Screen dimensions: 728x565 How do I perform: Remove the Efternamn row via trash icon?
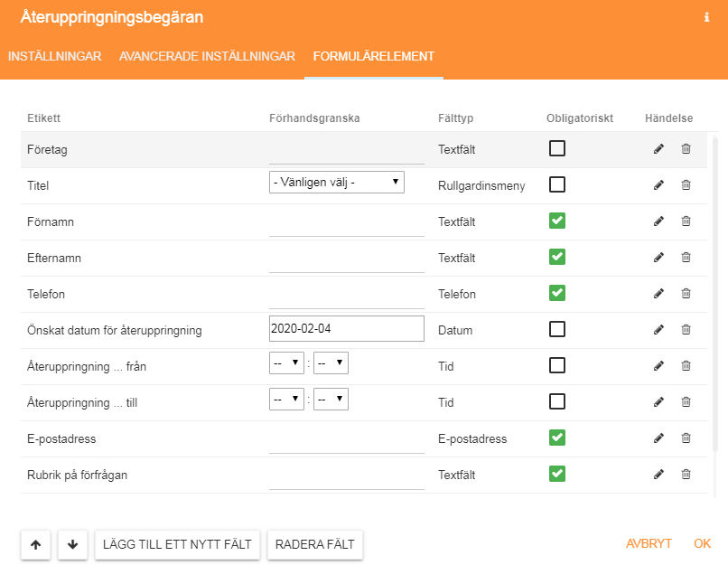click(x=686, y=257)
